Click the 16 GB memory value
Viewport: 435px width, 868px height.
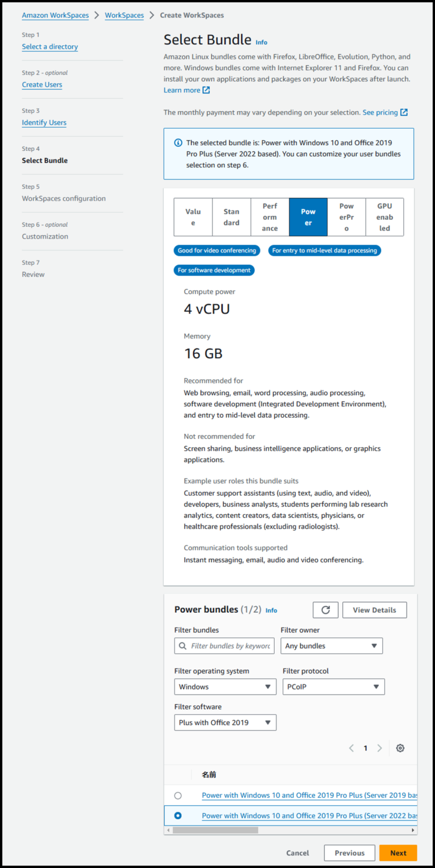point(203,354)
